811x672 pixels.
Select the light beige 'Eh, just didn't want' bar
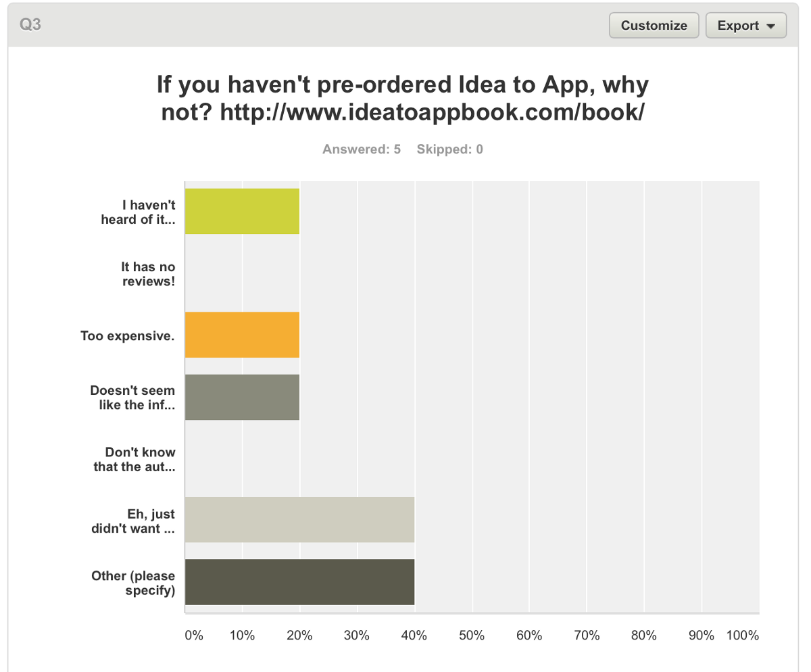tap(299, 520)
